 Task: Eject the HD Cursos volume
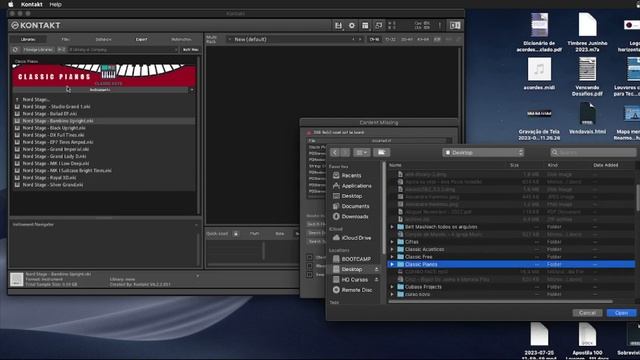(376, 280)
